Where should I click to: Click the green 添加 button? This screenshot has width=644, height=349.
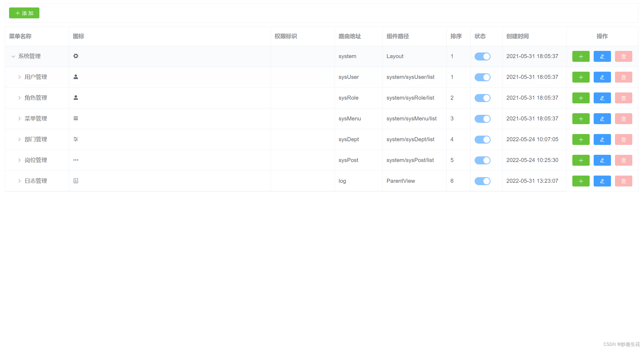[x=24, y=13]
